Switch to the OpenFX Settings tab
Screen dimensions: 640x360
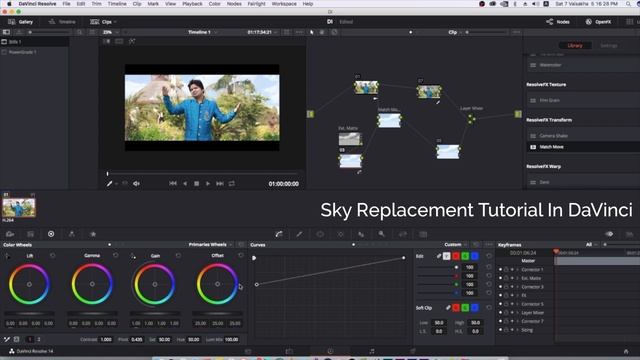pos(609,46)
